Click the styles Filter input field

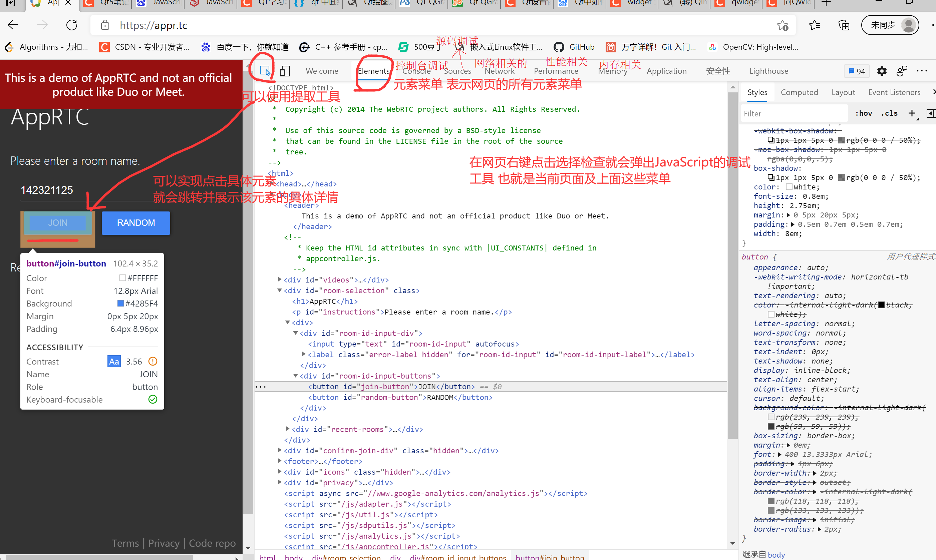(x=793, y=114)
